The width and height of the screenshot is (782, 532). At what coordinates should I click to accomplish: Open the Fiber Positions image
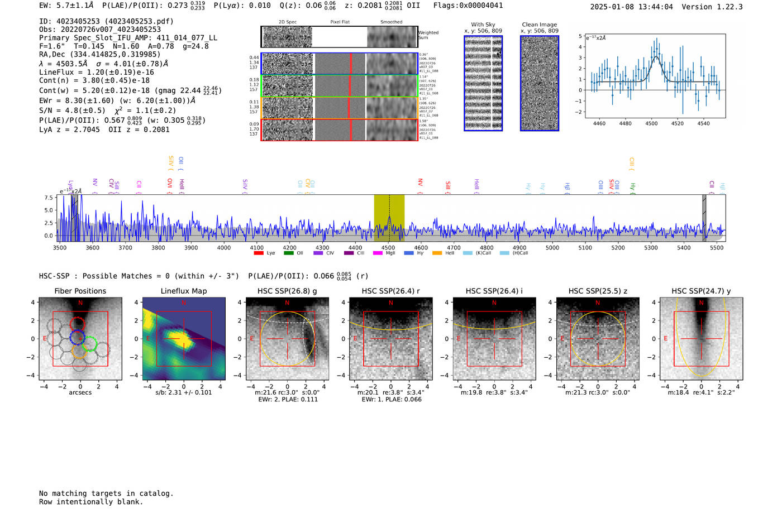click(80, 339)
